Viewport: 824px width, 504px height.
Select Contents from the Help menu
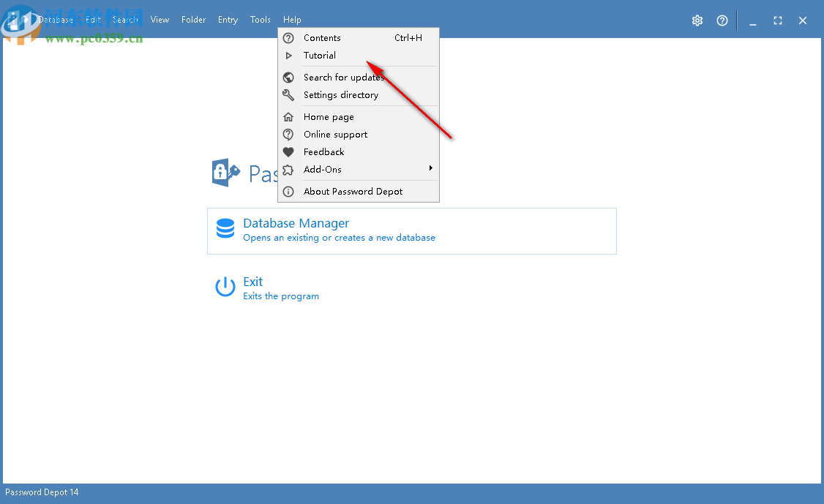[323, 37]
